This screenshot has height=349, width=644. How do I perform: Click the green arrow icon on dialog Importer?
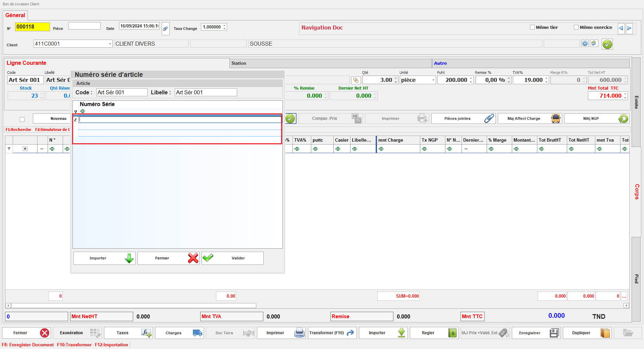129,258
